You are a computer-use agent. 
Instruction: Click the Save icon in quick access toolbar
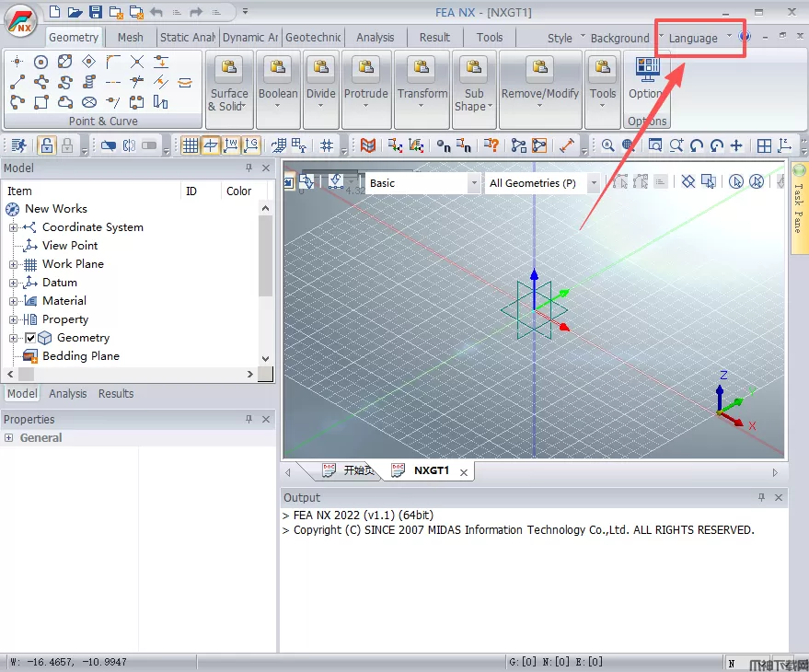click(96, 12)
